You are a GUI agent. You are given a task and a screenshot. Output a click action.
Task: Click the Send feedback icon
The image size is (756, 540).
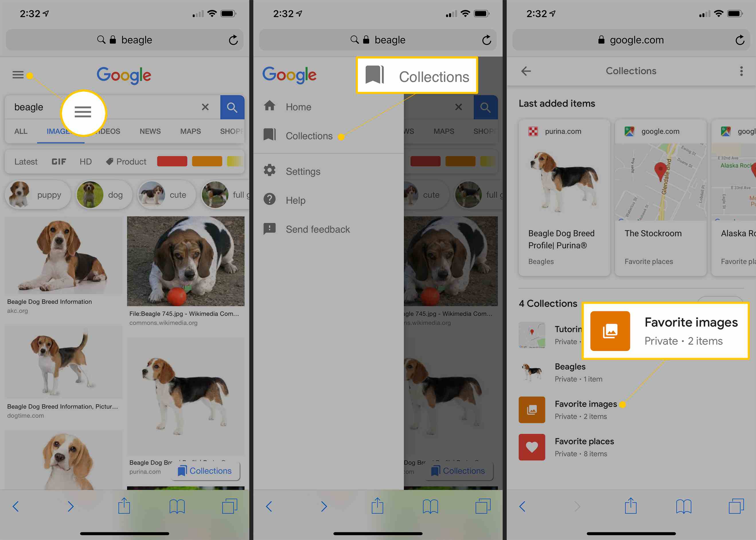pyautogui.click(x=270, y=228)
